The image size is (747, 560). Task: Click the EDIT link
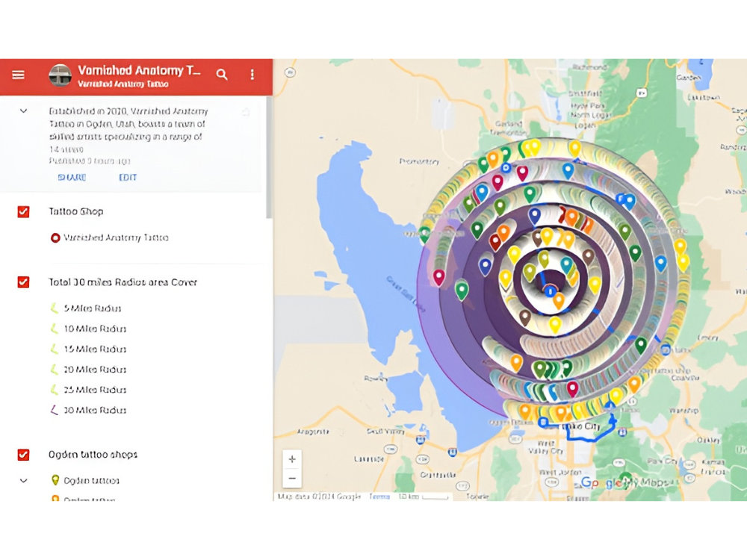pos(128,177)
